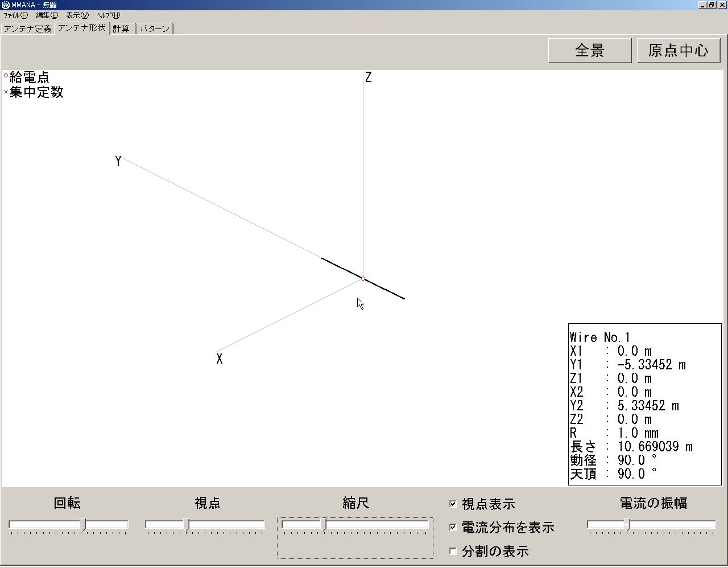The image size is (728, 568).
Task: Click the 原点中心 button
Action: (x=679, y=51)
